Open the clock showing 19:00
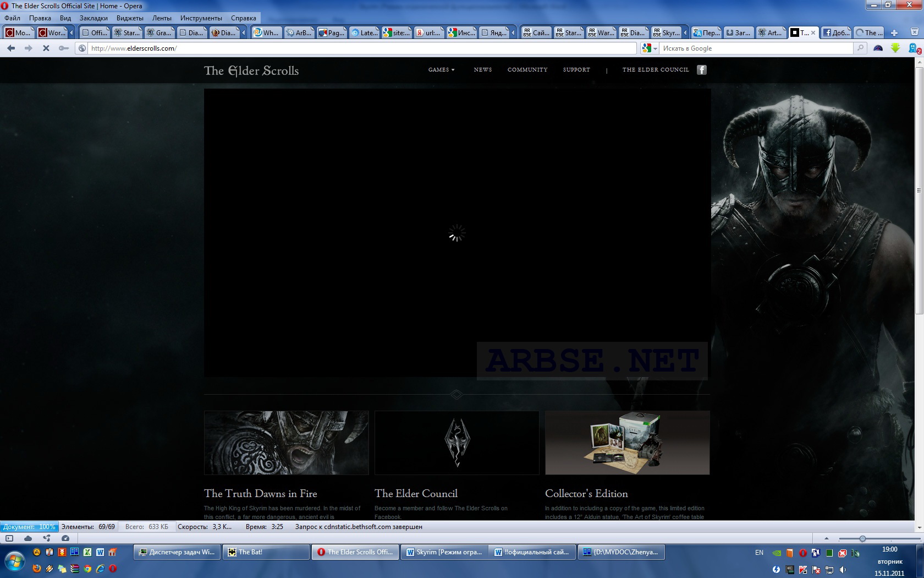The width and height of the screenshot is (924, 578). point(890,549)
